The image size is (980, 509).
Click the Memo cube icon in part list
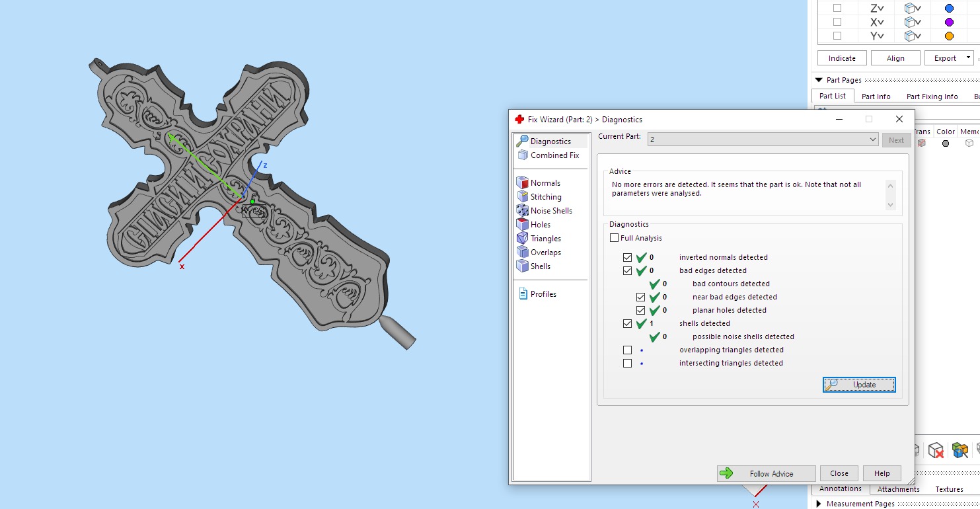tap(969, 143)
